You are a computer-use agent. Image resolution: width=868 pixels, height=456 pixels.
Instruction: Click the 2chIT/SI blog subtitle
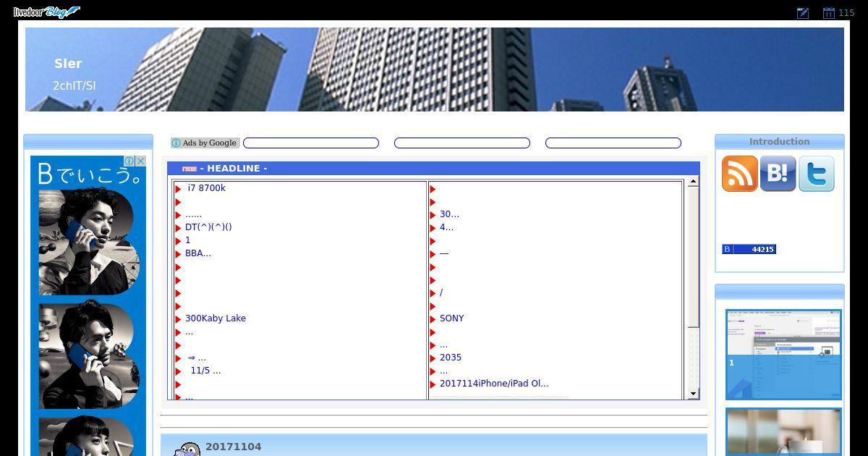click(74, 86)
